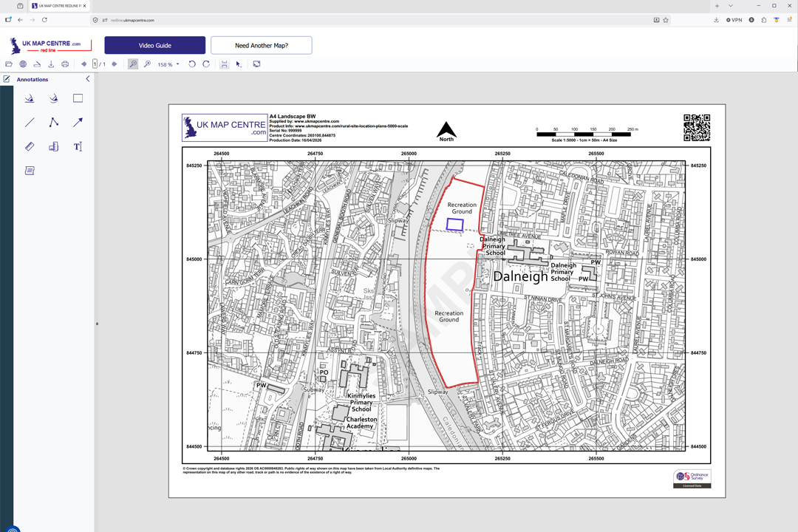
Task: Click the Video Guide button
Action: (x=155, y=45)
